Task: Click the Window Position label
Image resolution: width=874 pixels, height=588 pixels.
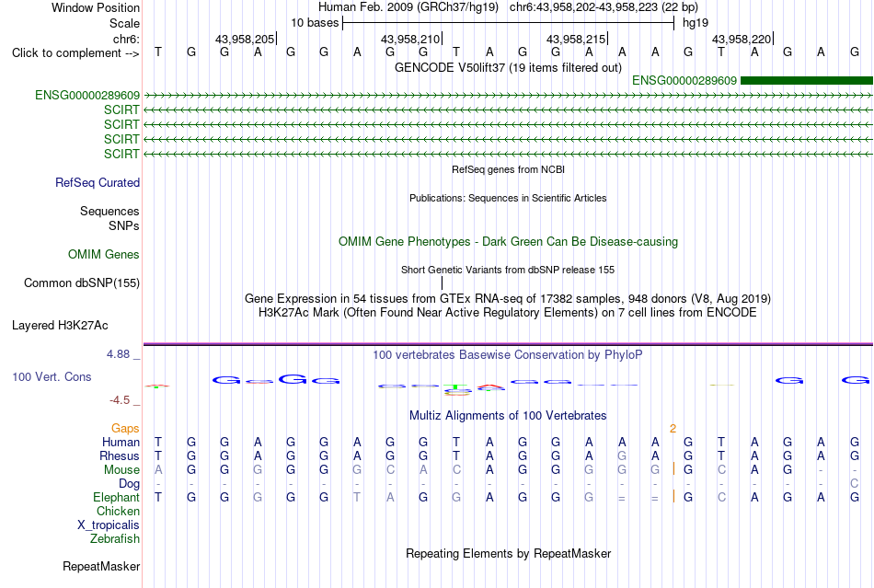Action: (96, 7)
